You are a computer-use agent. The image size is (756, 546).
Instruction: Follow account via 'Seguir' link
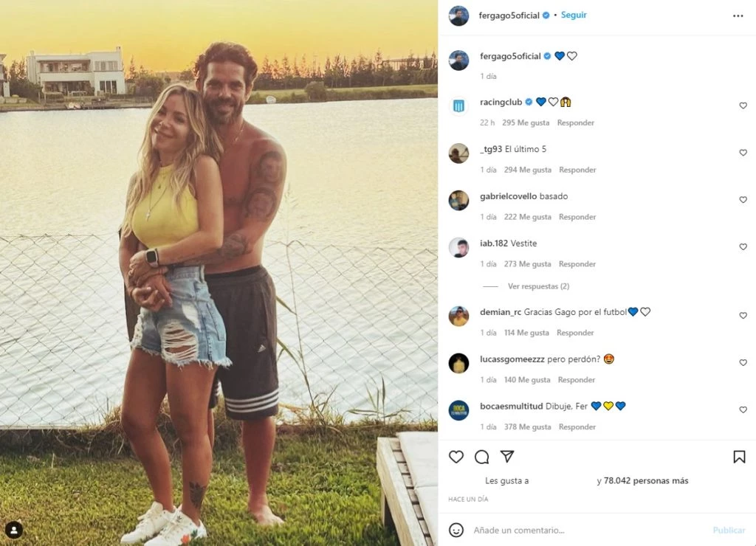click(574, 15)
